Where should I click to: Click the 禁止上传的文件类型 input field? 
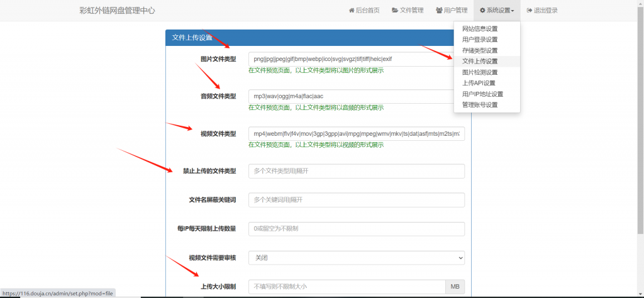tap(357, 171)
